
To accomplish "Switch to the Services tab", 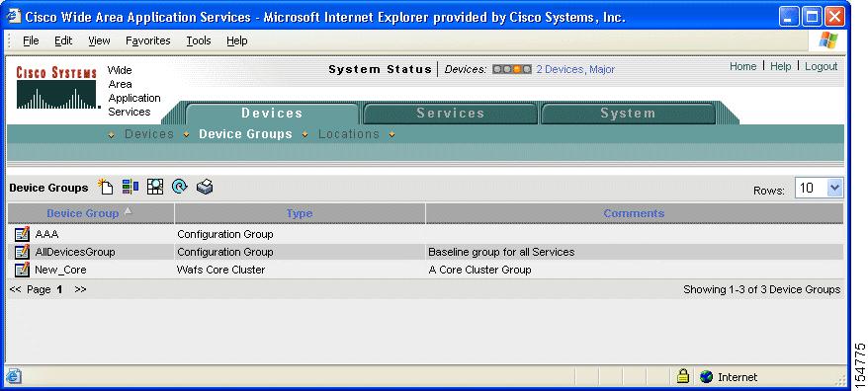I will (450, 114).
